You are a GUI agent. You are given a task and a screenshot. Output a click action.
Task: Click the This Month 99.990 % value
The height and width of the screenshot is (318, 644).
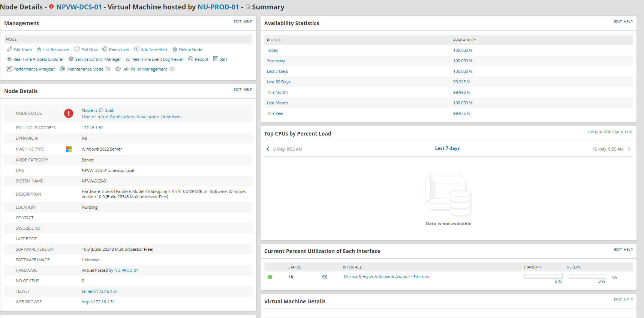[x=461, y=92]
